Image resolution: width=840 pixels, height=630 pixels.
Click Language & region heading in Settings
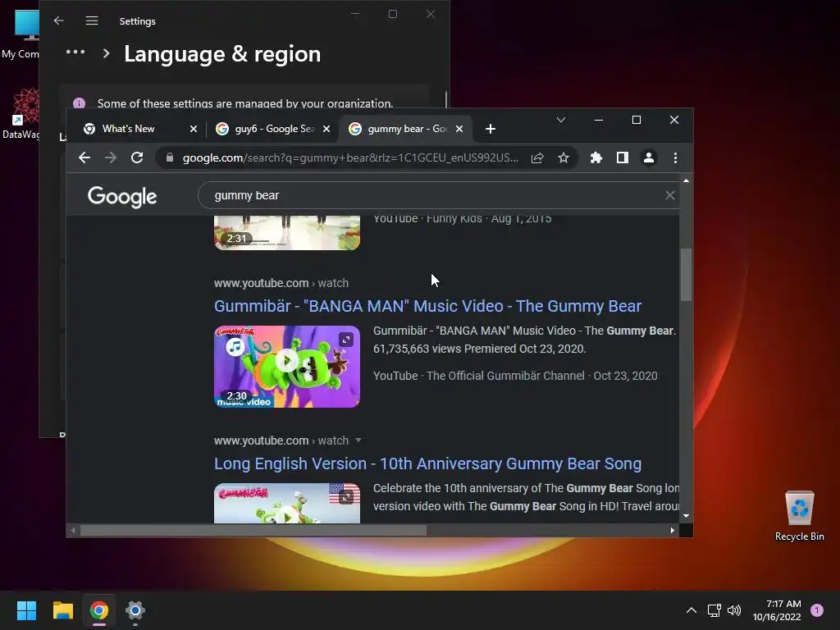(x=222, y=54)
